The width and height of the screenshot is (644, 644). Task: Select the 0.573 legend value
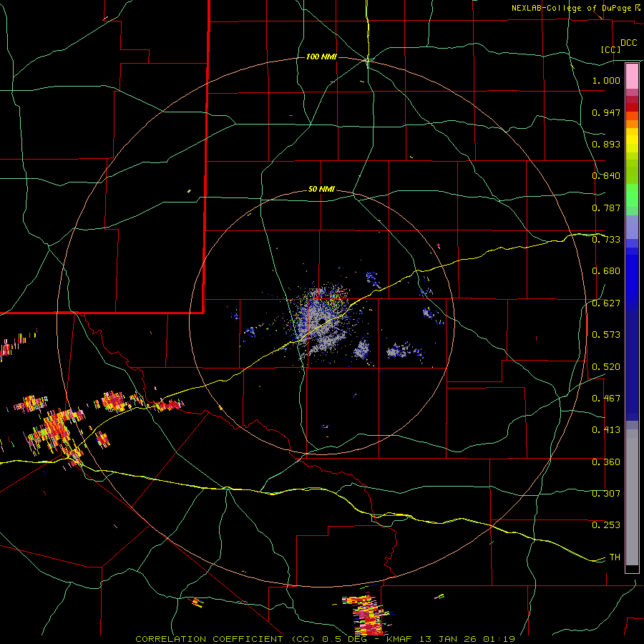click(606, 335)
